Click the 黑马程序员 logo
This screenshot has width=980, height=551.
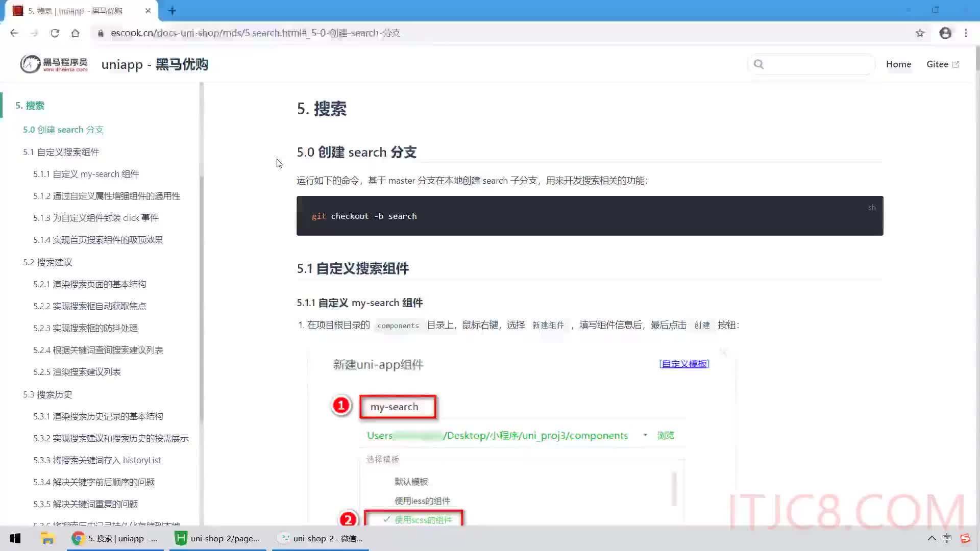point(54,64)
